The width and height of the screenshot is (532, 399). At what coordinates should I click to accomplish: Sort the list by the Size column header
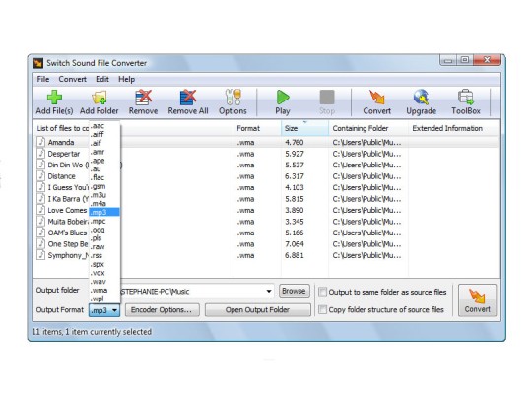[x=304, y=128]
